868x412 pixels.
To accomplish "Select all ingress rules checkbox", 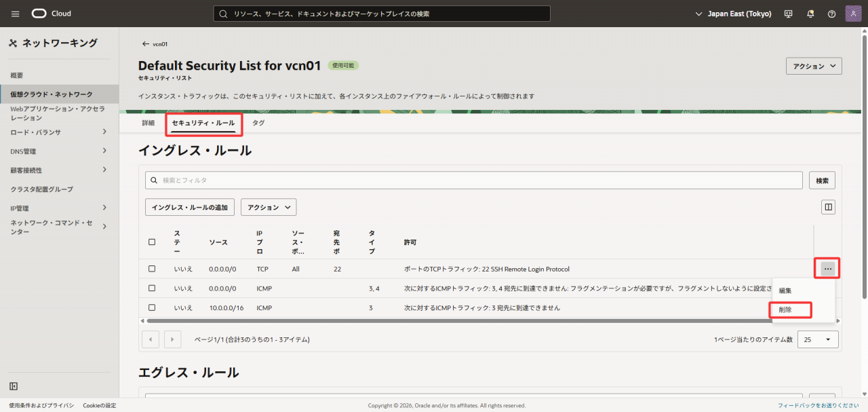I will [152, 242].
